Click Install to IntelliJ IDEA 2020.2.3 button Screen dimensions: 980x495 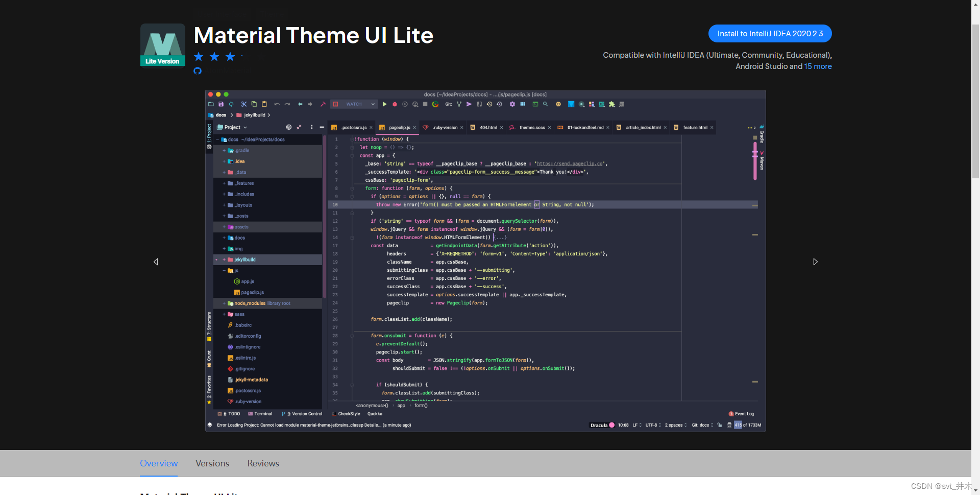pos(770,34)
